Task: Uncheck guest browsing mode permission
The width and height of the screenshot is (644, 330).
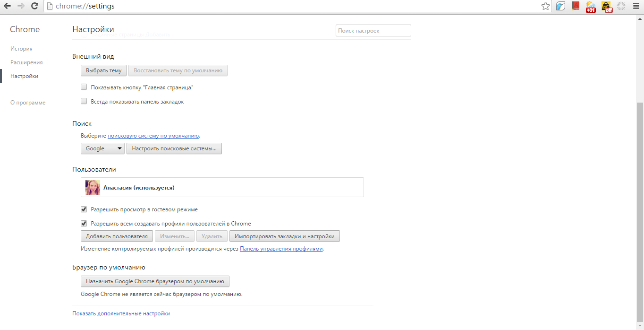Action: click(x=84, y=209)
